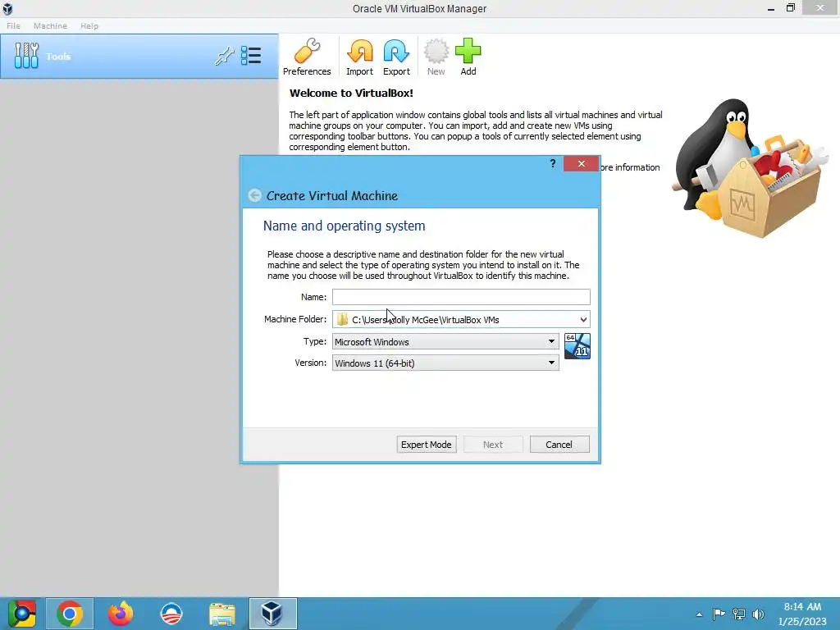Launch Firefox from the taskbar
840x630 pixels.
121,614
